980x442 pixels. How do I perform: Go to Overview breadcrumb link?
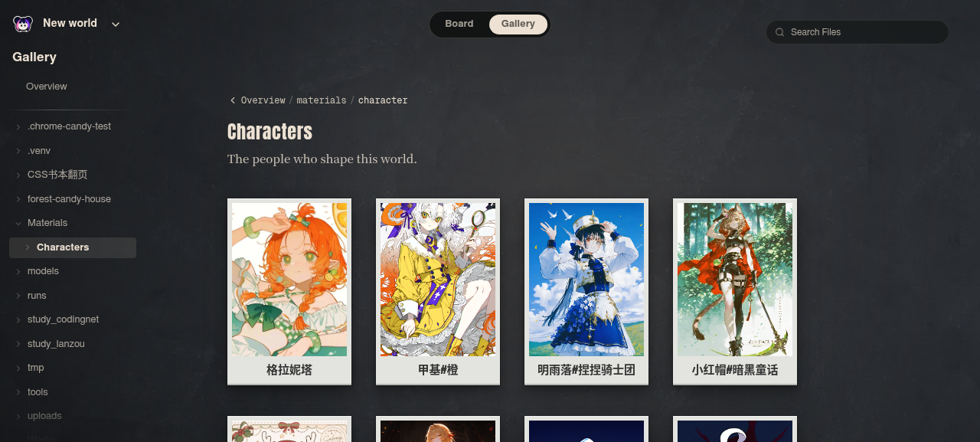coord(263,100)
